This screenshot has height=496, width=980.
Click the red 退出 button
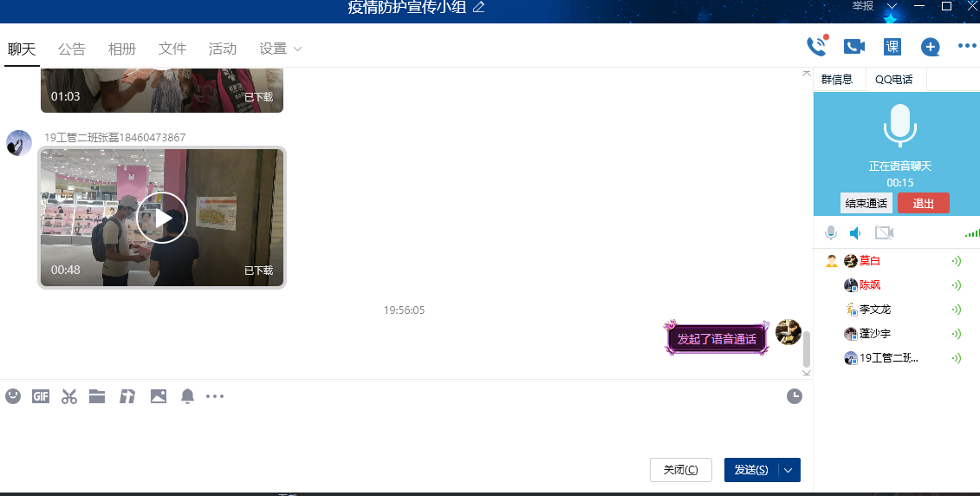tap(923, 203)
